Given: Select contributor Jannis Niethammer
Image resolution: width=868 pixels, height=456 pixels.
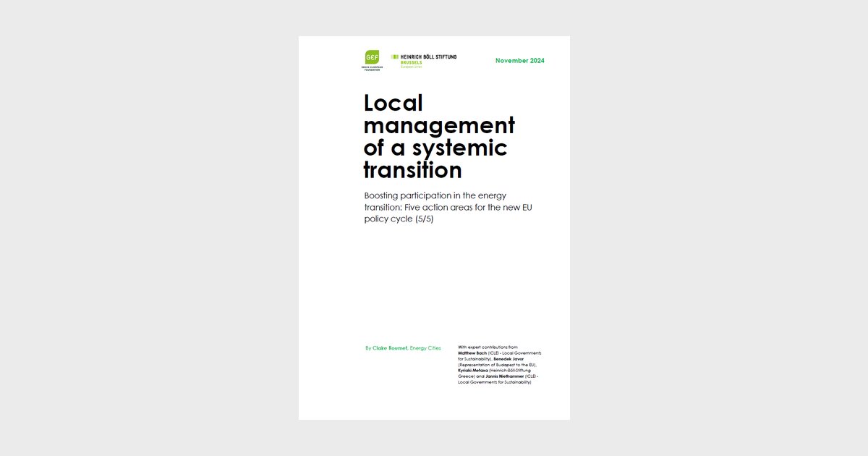Looking at the screenshot, I should pos(504,376).
